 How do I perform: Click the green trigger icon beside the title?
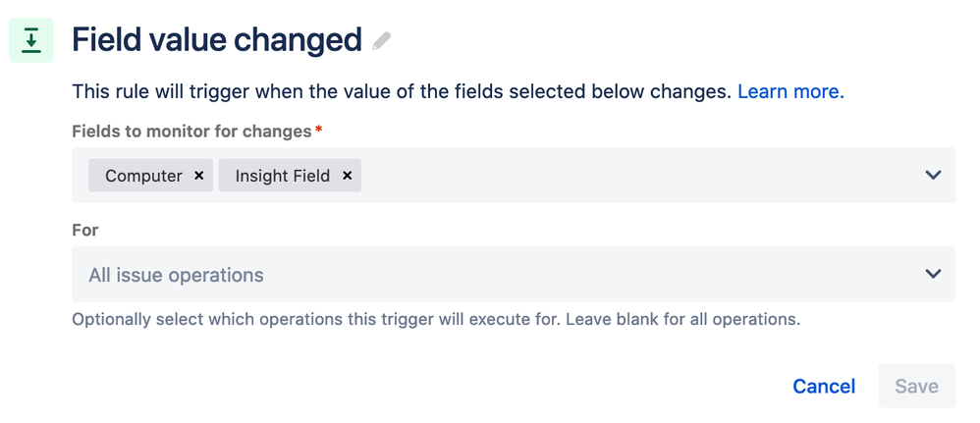31,40
